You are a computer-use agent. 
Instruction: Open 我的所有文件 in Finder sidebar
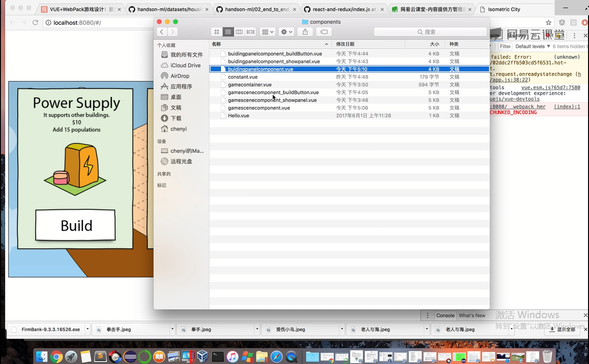(182, 55)
